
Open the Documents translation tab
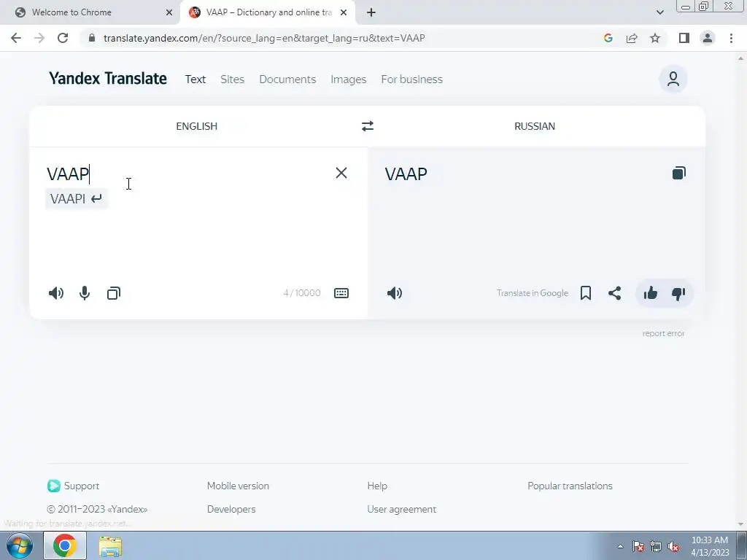[287, 79]
